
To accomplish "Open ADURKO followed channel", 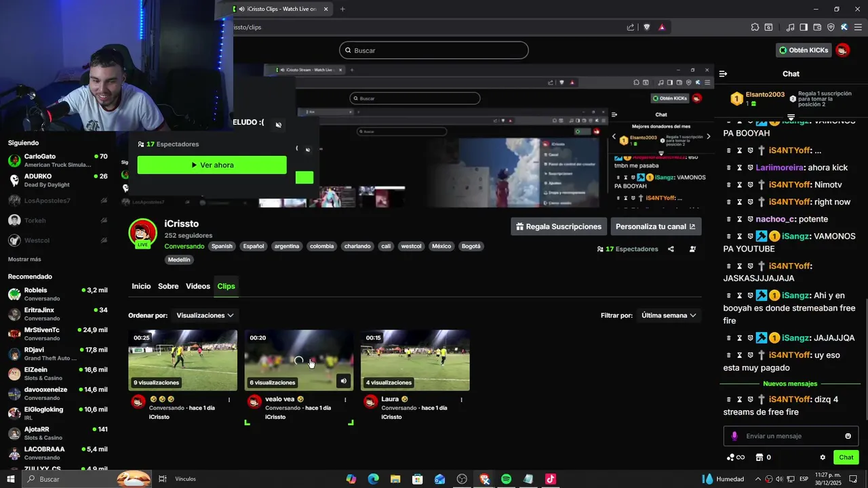I will coord(58,180).
